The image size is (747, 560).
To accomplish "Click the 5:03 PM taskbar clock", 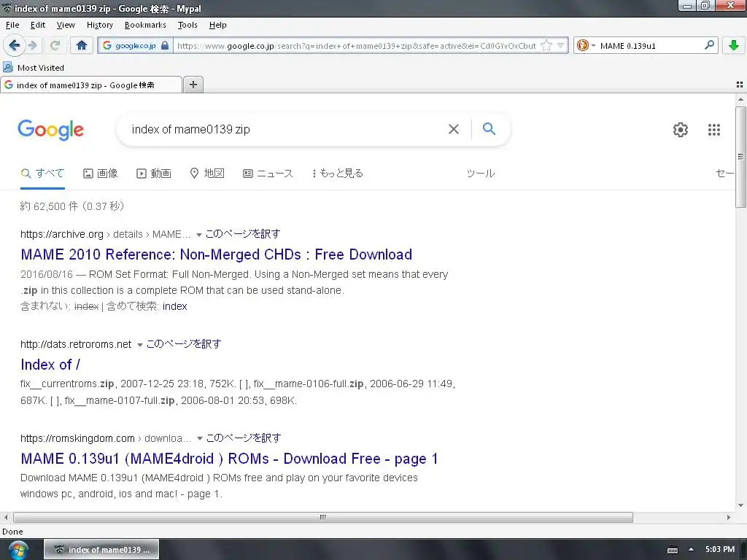I will pos(720,550).
